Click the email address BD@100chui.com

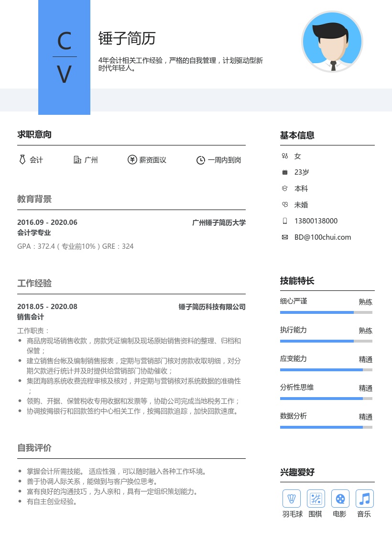click(323, 237)
